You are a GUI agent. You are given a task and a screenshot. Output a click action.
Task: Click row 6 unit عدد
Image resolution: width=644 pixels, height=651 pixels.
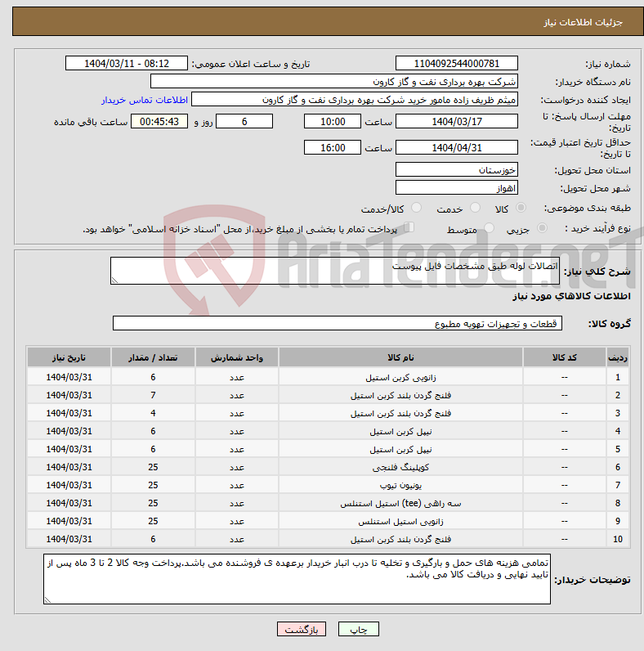point(236,467)
